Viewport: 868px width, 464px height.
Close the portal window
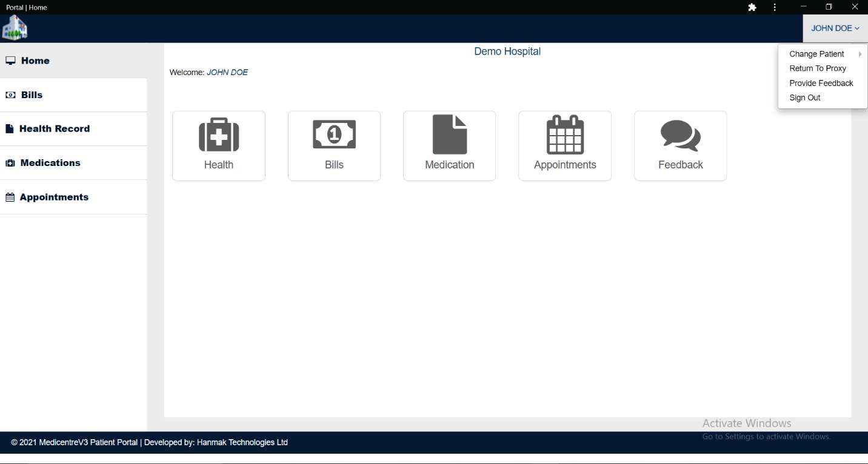coord(855,7)
